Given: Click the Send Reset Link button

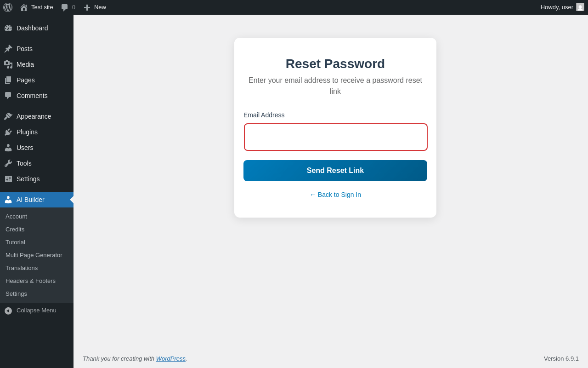Looking at the screenshot, I should tap(335, 171).
